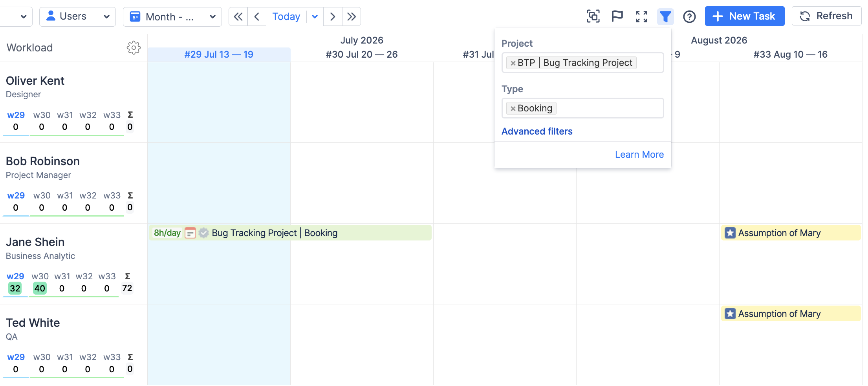Screen dimensions: 868x386
Task: Click Bob Robinson's name
Action: click(x=43, y=161)
